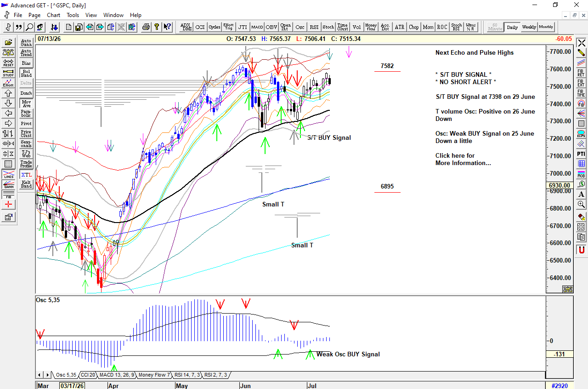Toggle the Kelt Band study

pyautogui.click(x=26, y=184)
